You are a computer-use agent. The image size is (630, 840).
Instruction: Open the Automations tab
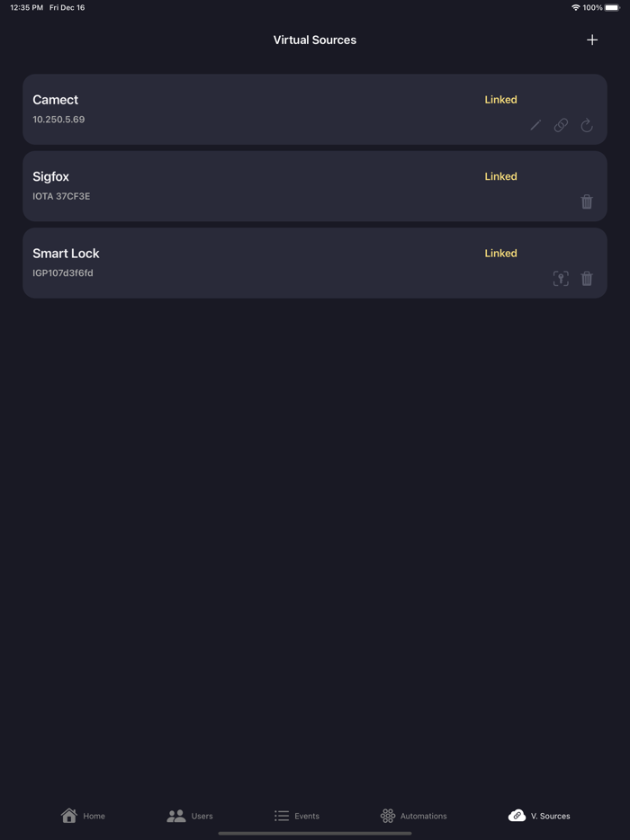[414, 816]
